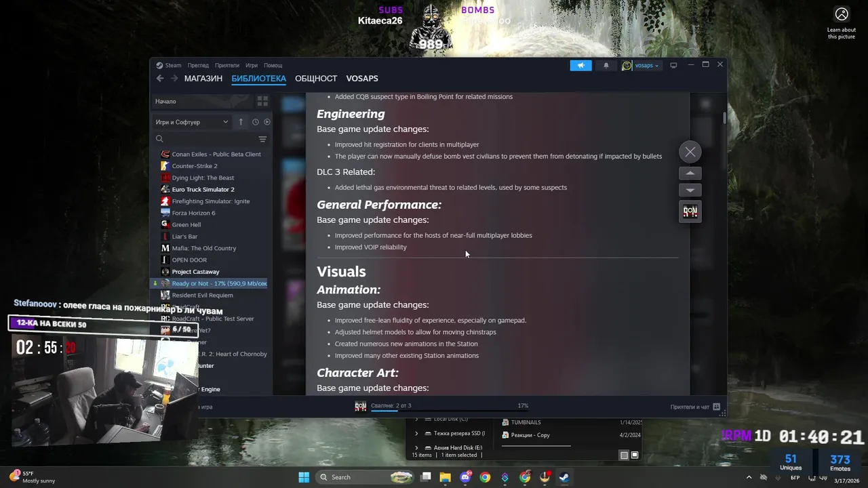The height and width of the screenshot is (488, 868).
Task: Select Dying Light: The Beast in library
Action: coord(203,178)
